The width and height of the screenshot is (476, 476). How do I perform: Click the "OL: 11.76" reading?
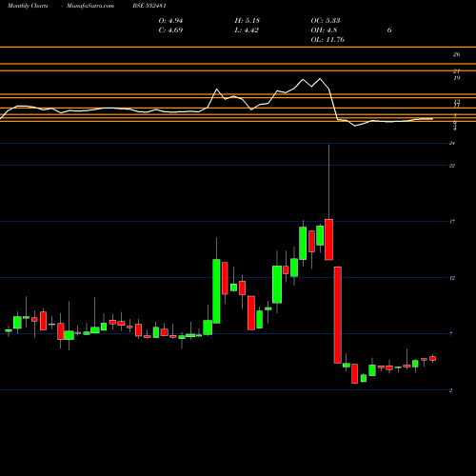327,40
